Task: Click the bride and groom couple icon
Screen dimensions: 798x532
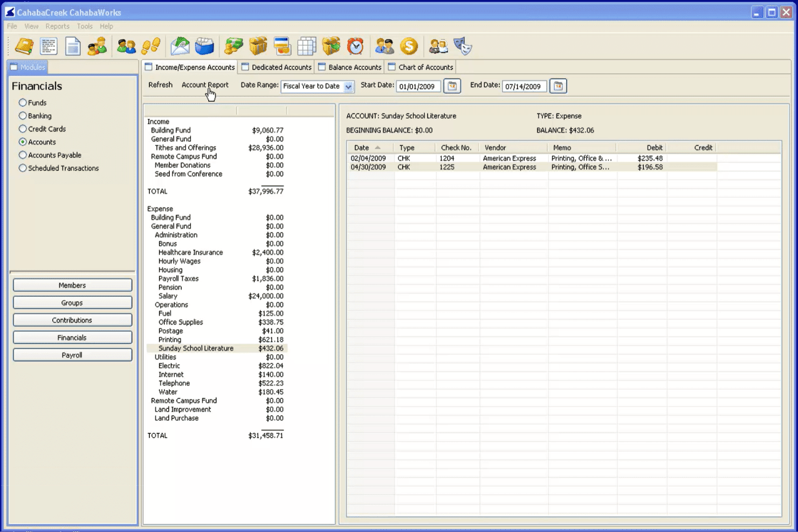Action: pyautogui.click(x=438, y=46)
